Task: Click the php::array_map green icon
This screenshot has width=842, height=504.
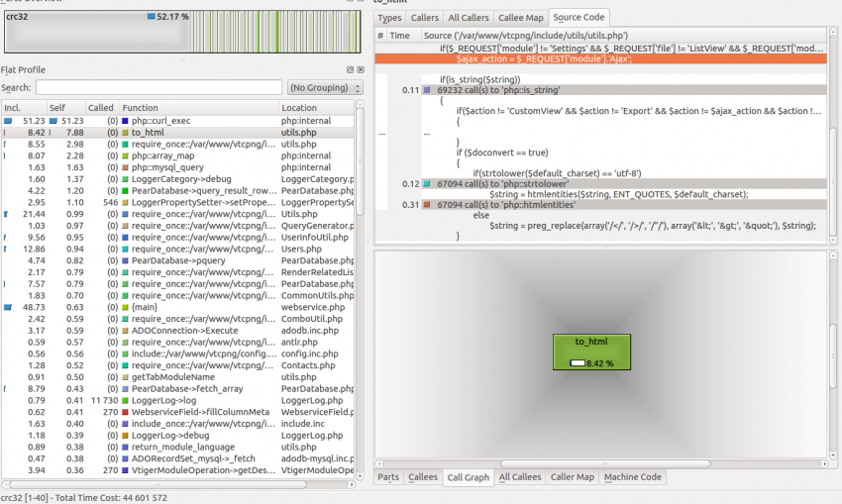Action: pos(125,155)
